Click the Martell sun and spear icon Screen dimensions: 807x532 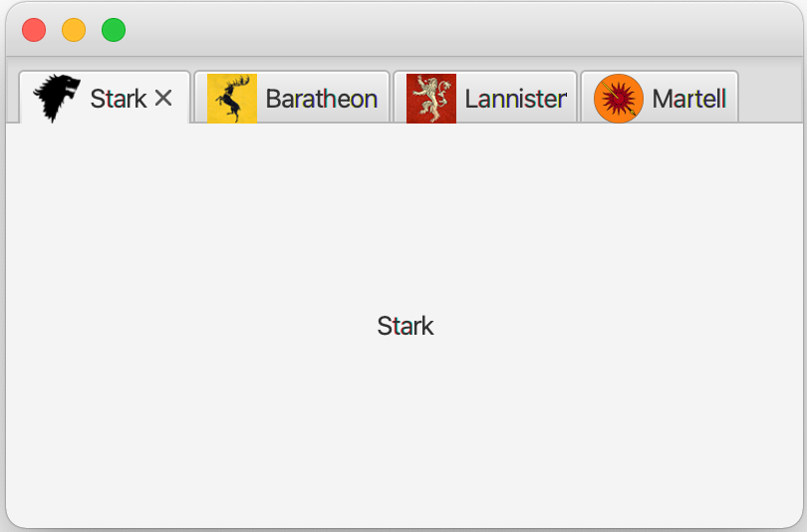pyautogui.click(x=619, y=99)
